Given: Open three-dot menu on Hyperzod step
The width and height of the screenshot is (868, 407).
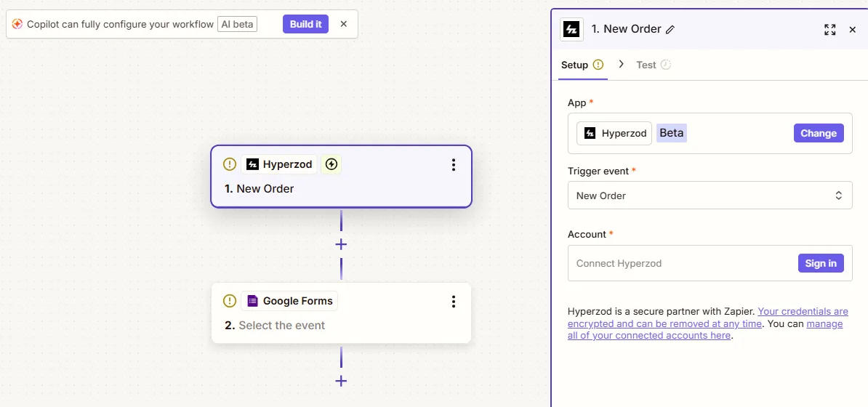Looking at the screenshot, I should (x=454, y=164).
